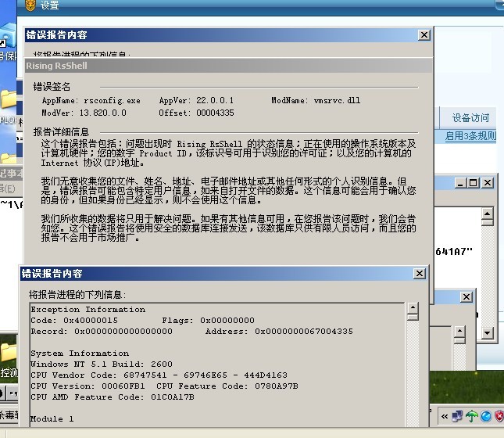
Task: Expand hidden tray icons with the « arrow
Action: pyautogui.click(x=445, y=416)
